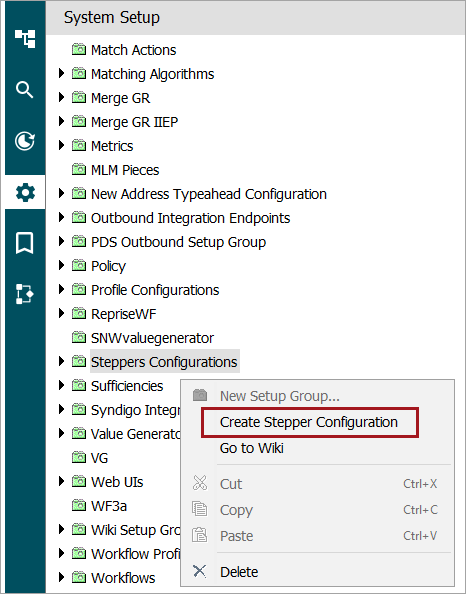Select the System Setup gear icon
The width and height of the screenshot is (466, 594).
point(25,192)
